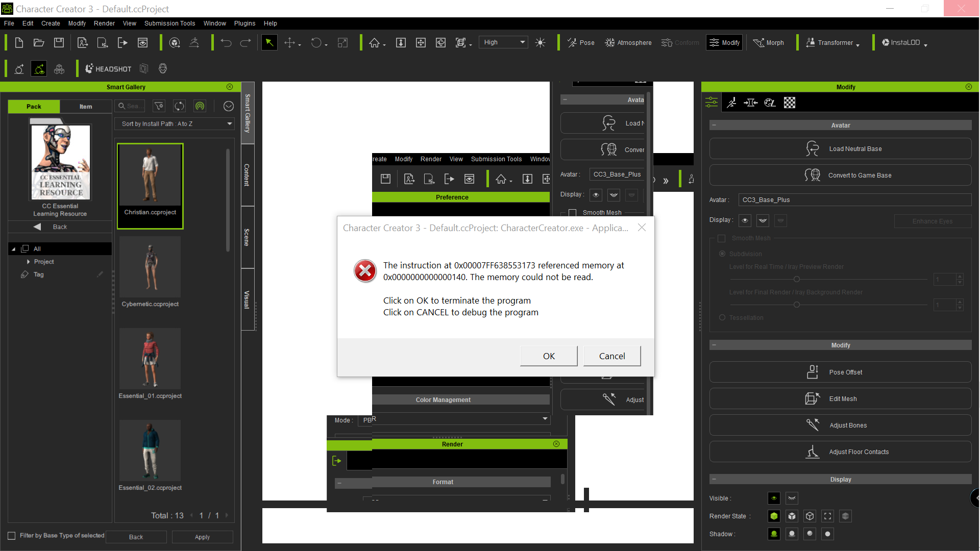Open the Transformer dropdown arrow
The width and height of the screenshot is (980, 551).
[857, 45]
